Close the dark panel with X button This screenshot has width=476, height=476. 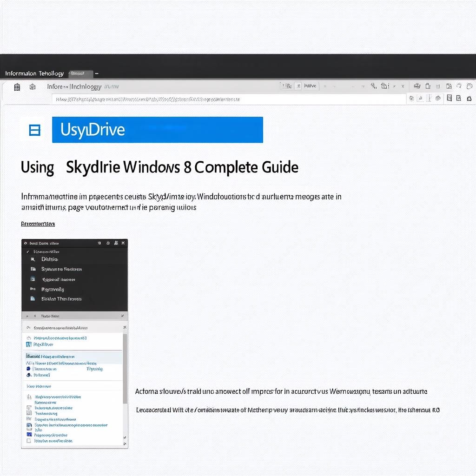pyautogui.click(x=123, y=243)
